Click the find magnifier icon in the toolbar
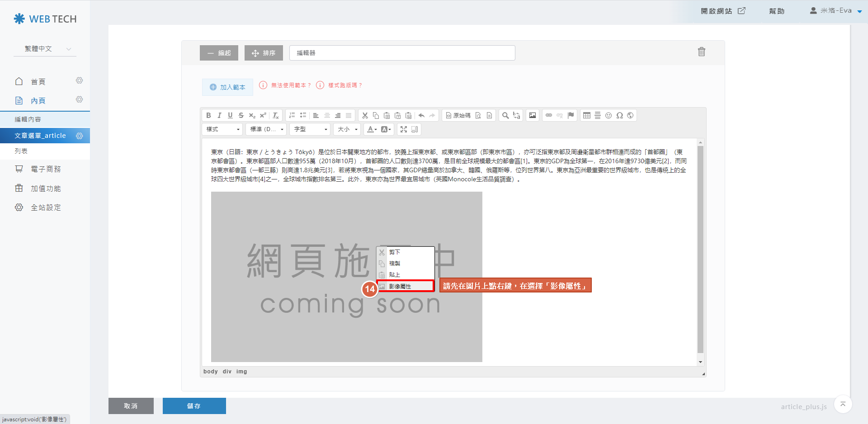 (x=505, y=115)
